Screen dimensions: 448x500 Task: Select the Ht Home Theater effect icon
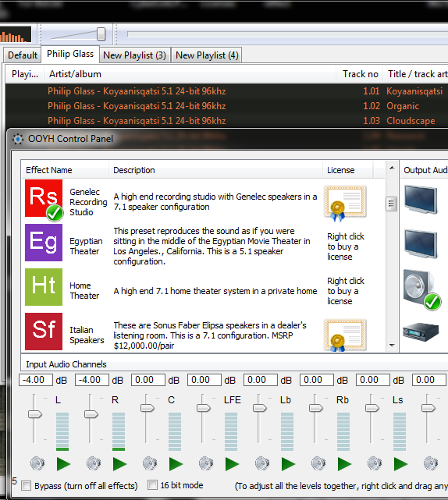tap(44, 287)
